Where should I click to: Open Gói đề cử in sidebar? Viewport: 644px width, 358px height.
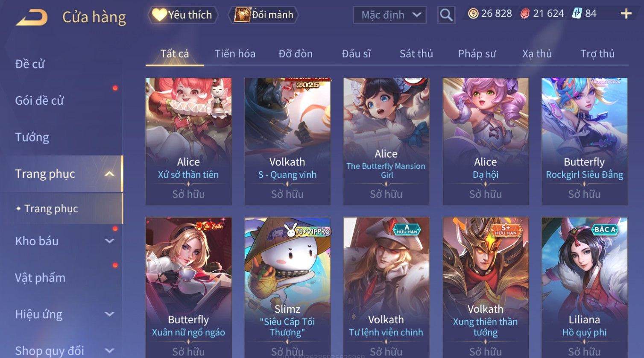tap(39, 101)
